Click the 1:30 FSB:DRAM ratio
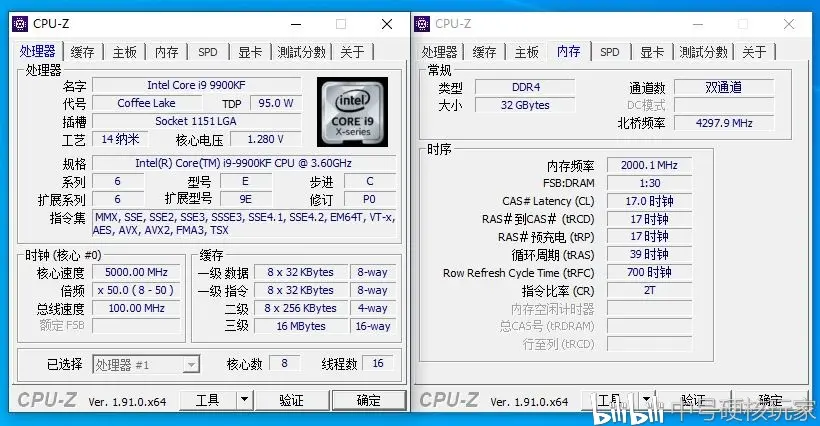This screenshot has height=426, width=820. (x=650, y=183)
